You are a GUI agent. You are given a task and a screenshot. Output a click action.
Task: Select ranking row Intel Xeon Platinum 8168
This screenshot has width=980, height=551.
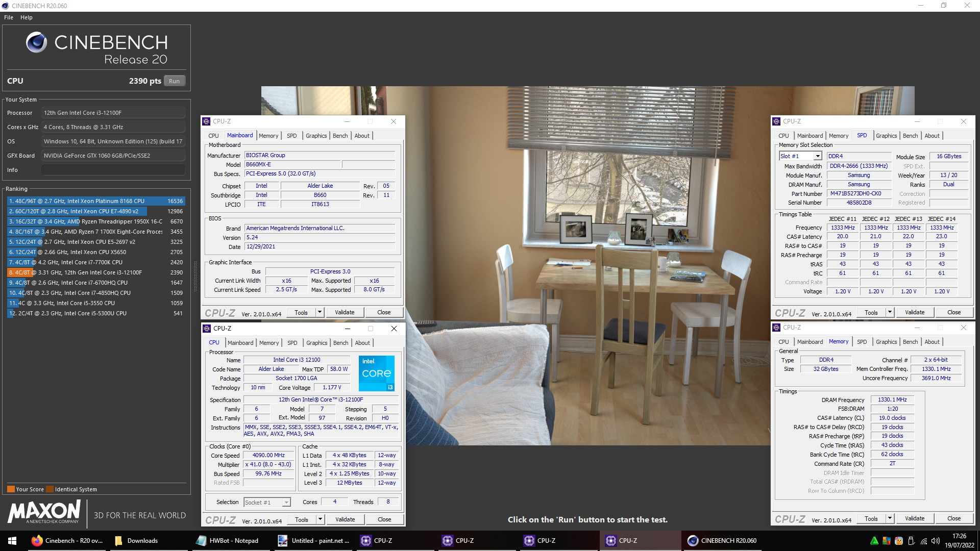tap(96, 201)
